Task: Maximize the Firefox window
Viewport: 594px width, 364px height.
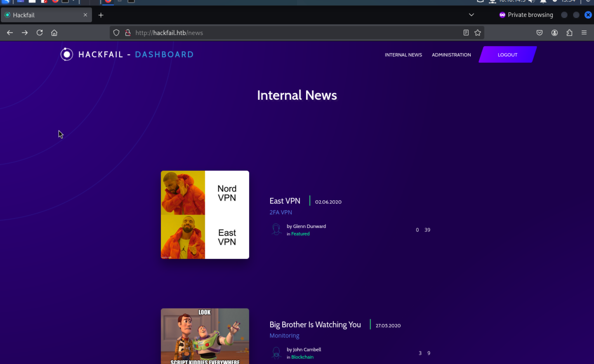Action: click(x=576, y=15)
